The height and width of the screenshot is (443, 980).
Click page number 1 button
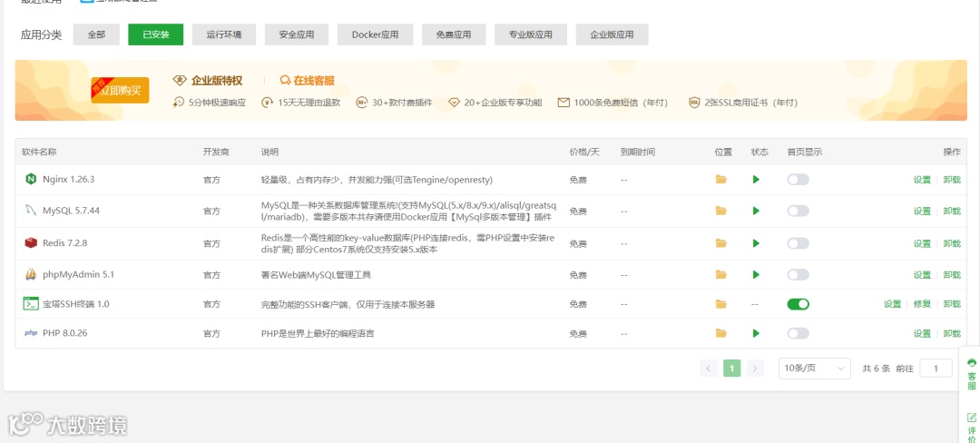tap(732, 368)
